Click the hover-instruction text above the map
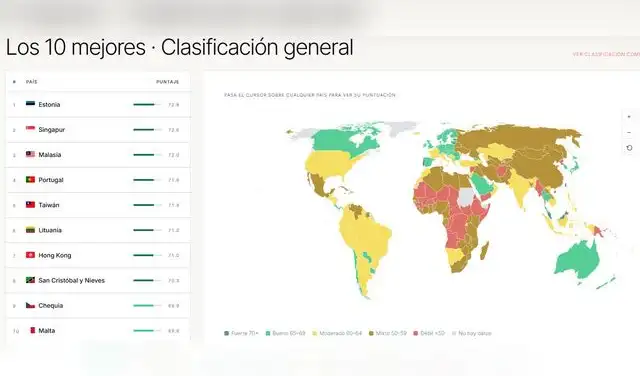The width and height of the screenshot is (640, 376). tap(310, 95)
